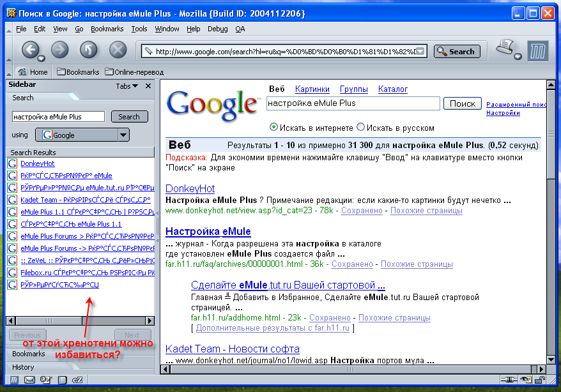561x392 pixels.
Task: Click the sidebar search text field
Action: pos(58,116)
